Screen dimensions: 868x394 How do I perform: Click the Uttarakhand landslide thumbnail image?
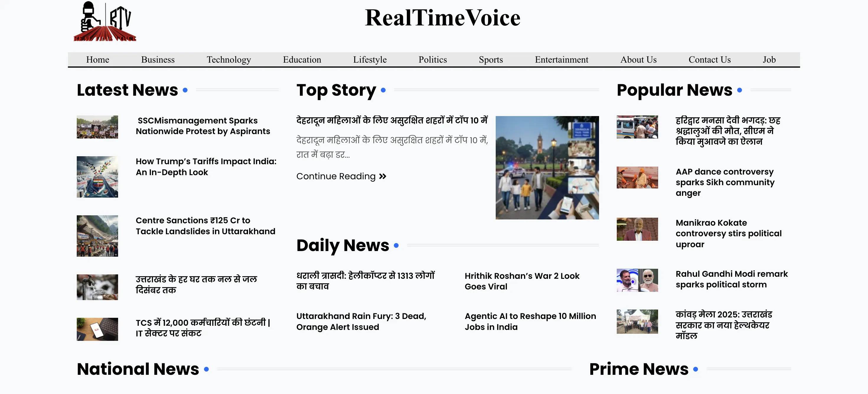97,236
